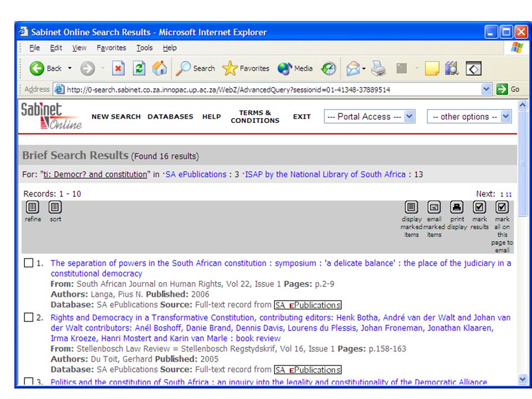Open the other options dropdown
This screenshot has height=399, width=532.
pos(469,116)
